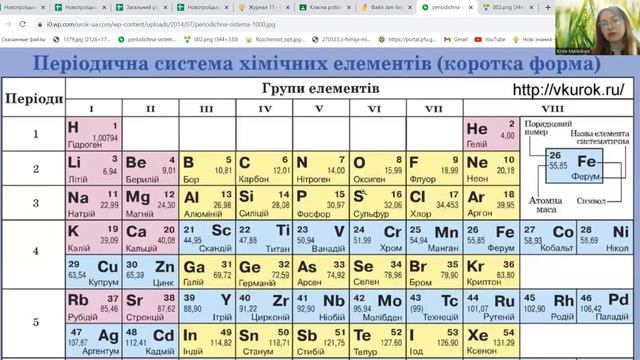Click the C 'Карбон' cell
The height and width of the screenshot is (360, 640).
coord(264,169)
